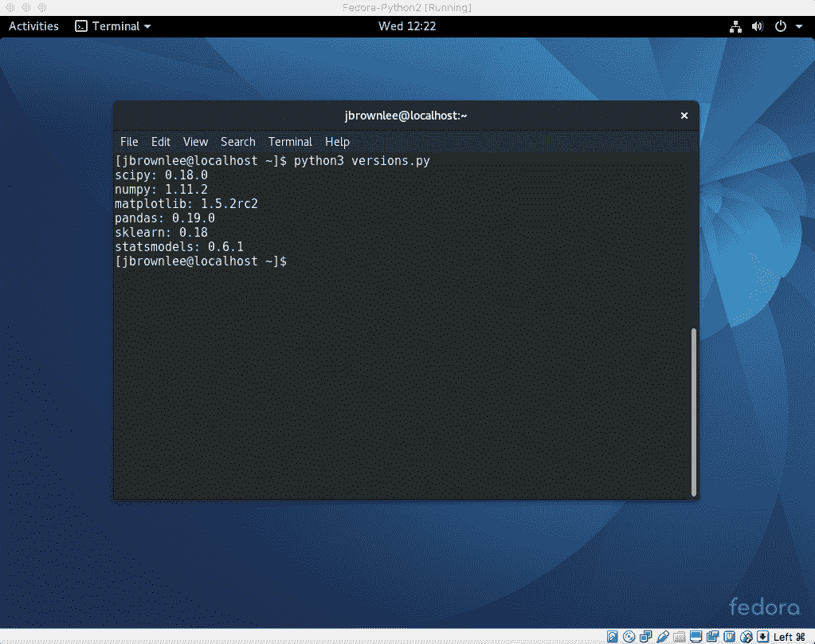This screenshot has height=644, width=815.
Task: Click the 'scipy: 0.18.0' output line
Action: [161, 175]
